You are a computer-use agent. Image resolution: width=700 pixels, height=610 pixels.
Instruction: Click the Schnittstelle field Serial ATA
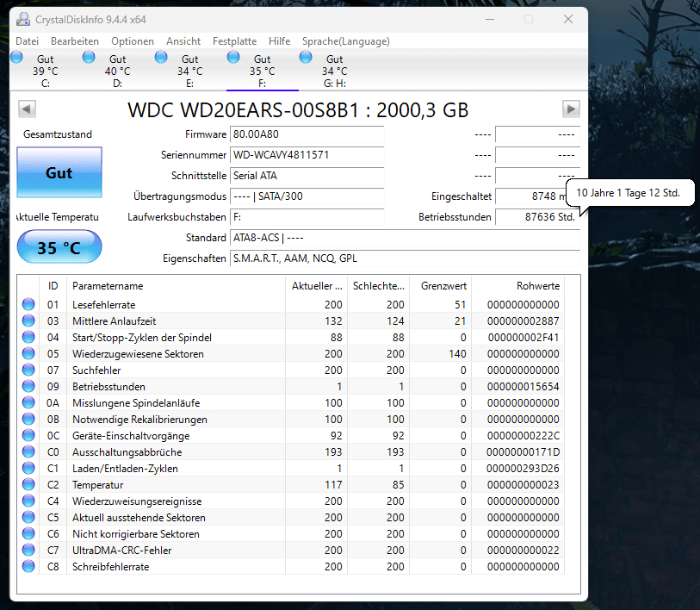(307, 176)
